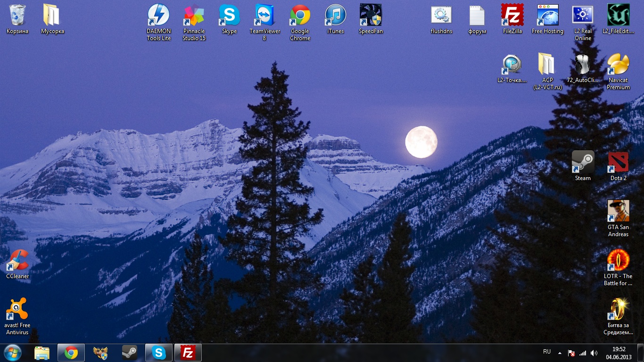Open the ACP (L2-VCT.ru) folder

point(548,71)
